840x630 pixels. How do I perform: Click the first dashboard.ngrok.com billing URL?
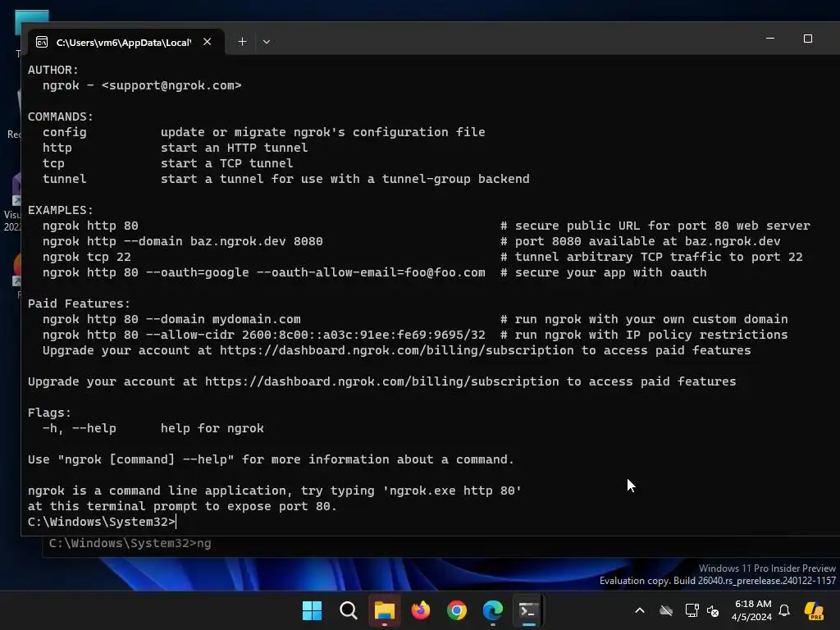(x=396, y=350)
